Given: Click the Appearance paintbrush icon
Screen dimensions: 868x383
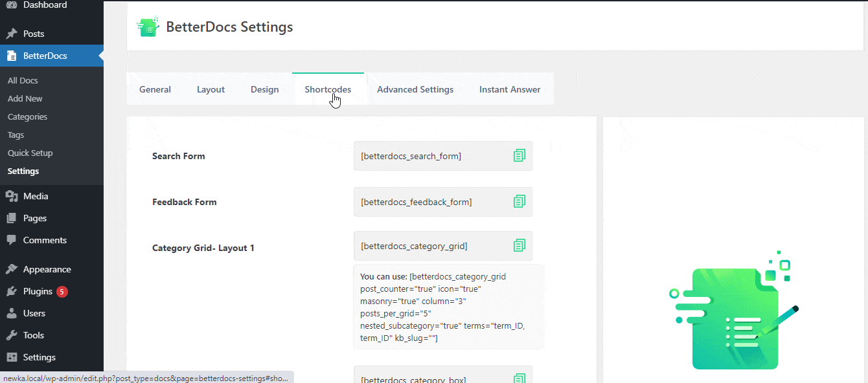Looking at the screenshot, I should [x=12, y=269].
